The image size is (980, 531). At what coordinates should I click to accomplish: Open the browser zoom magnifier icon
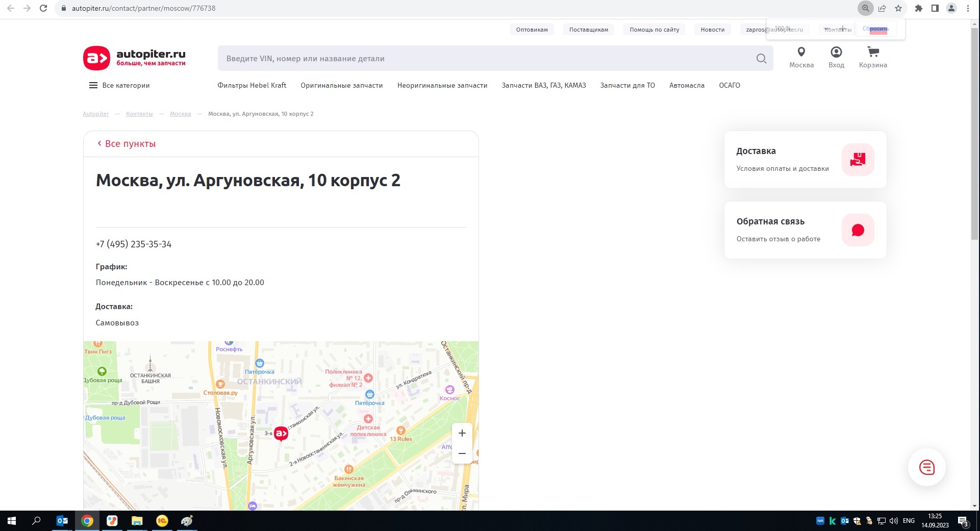[865, 8]
